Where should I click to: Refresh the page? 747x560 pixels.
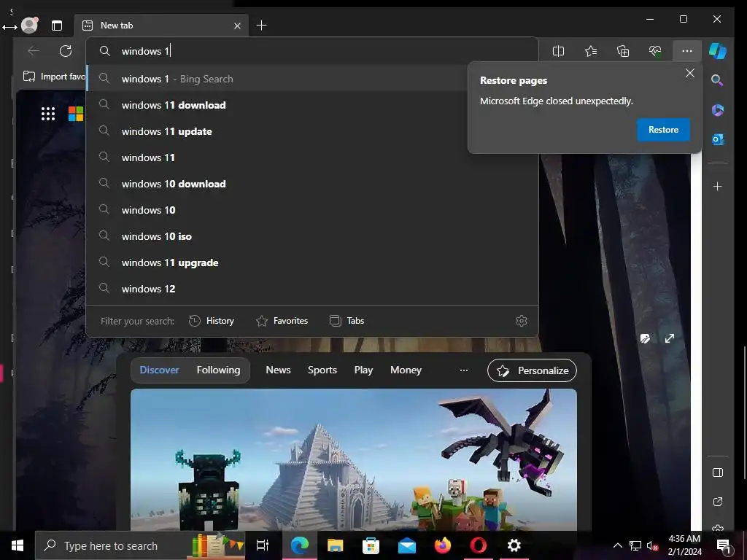(66, 51)
